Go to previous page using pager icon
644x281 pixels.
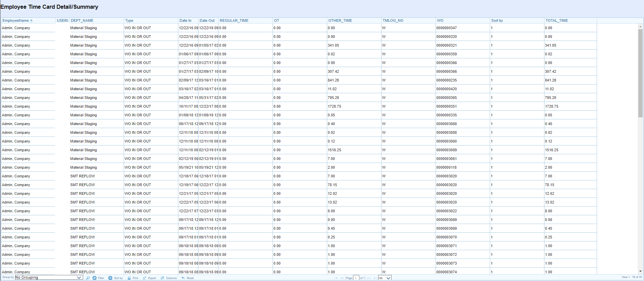tap(342, 278)
